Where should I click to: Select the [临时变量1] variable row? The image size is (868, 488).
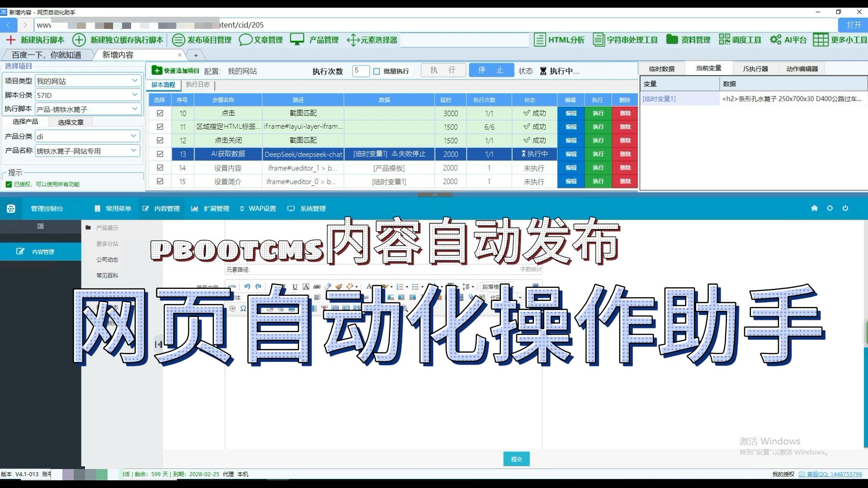click(x=754, y=99)
